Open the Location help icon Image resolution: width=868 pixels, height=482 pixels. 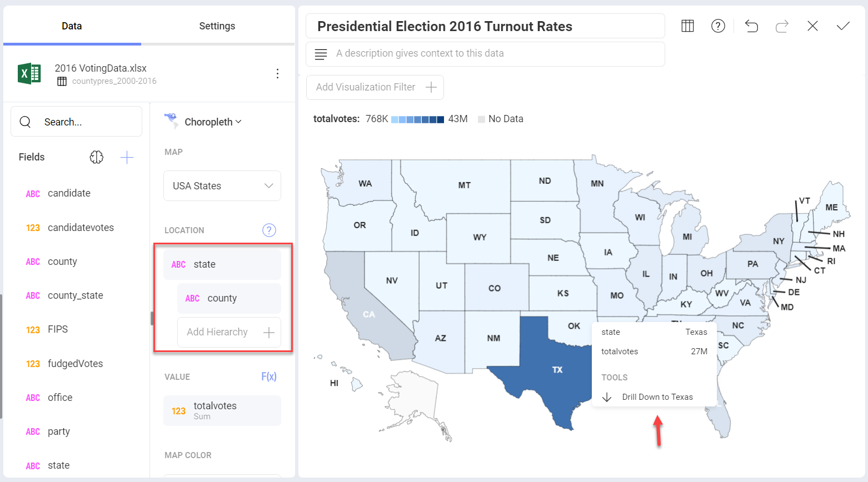[x=269, y=230]
